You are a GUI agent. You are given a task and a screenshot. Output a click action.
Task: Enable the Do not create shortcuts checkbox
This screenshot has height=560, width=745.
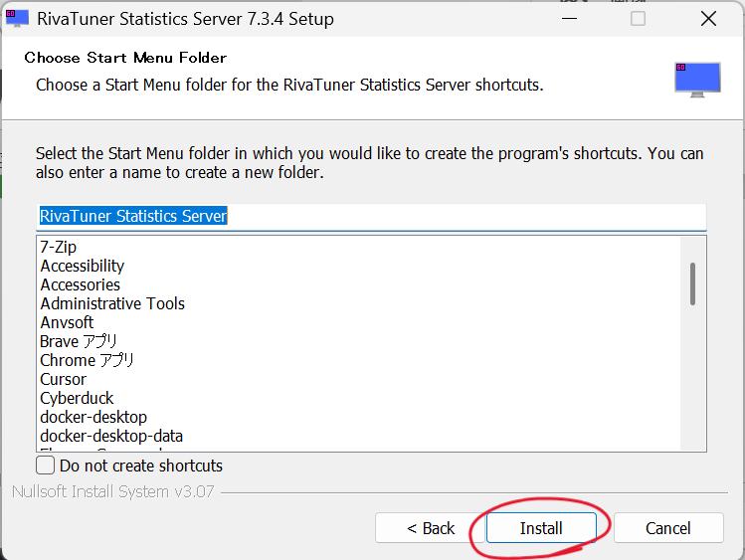click(x=46, y=466)
